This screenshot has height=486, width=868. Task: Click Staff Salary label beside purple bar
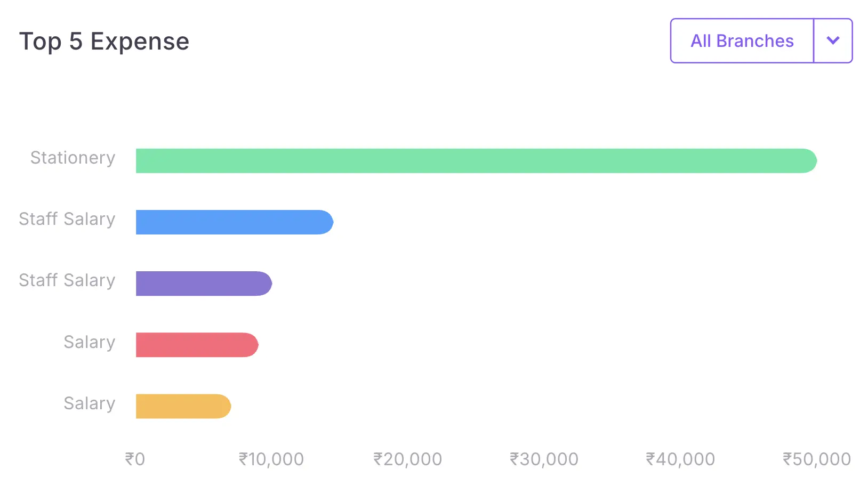[67, 280]
